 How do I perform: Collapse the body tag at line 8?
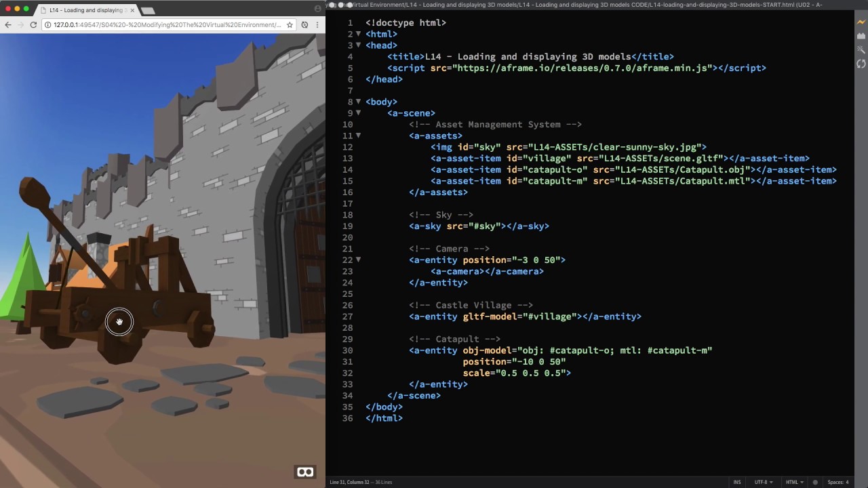pos(358,102)
